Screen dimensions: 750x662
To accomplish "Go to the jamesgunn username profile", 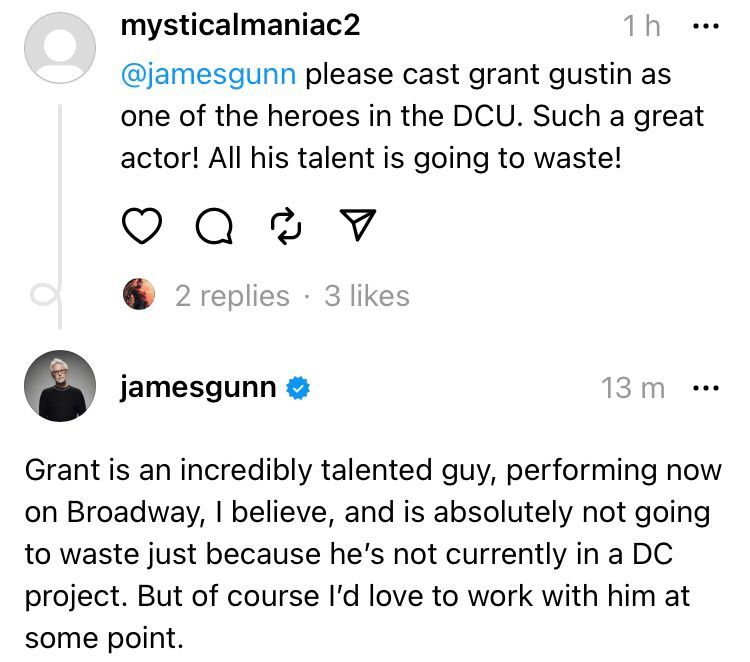I will pyautogui.click(x=198, y=387).
